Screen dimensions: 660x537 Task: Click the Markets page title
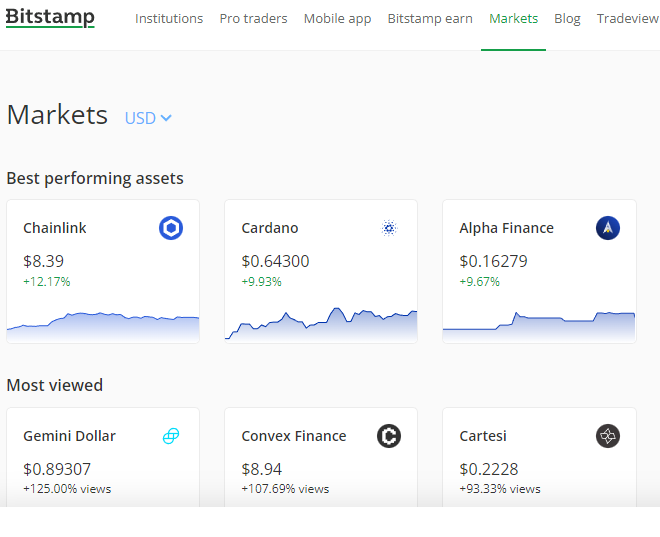click(x=57, y=115)
